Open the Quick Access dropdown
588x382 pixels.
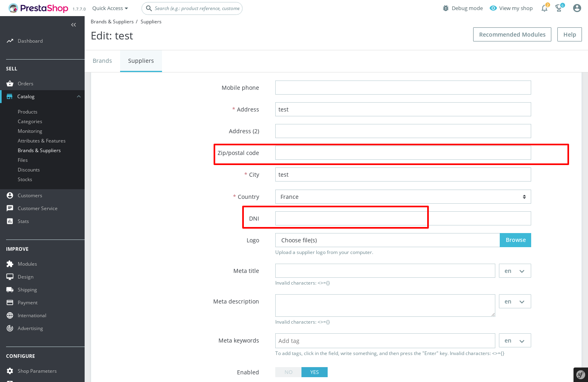coord(110,8)
